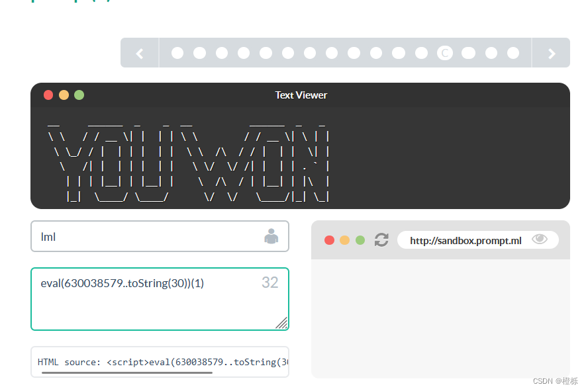Click the textarea resize grip handle

tap(281, 323)
